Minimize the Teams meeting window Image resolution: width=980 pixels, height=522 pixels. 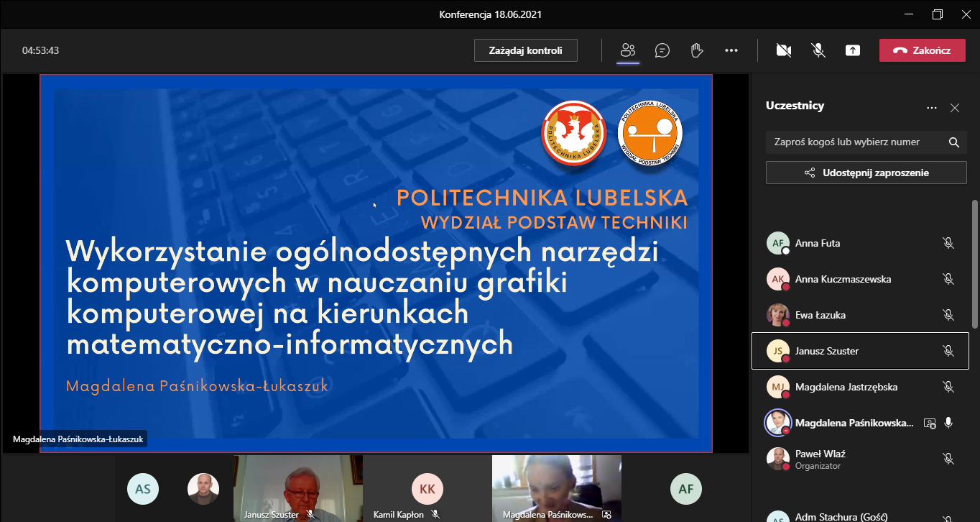(x=910, y=14)
